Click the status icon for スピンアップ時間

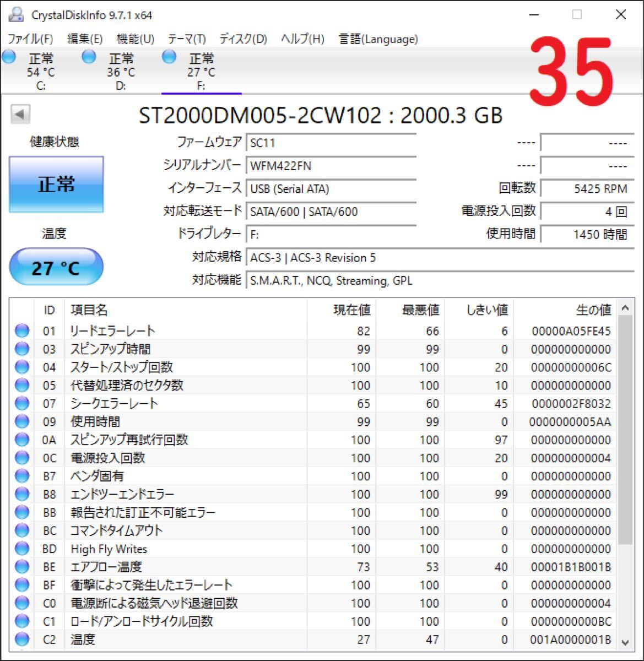[x=22, y=349]
